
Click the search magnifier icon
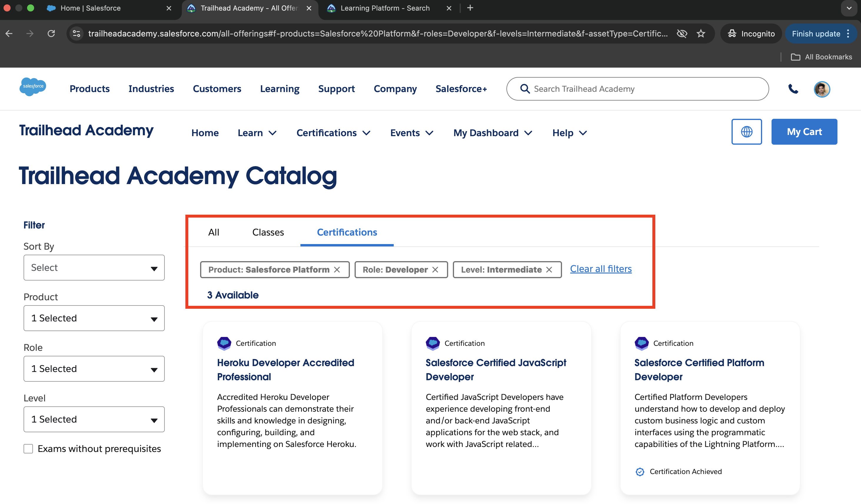[524, 89]
